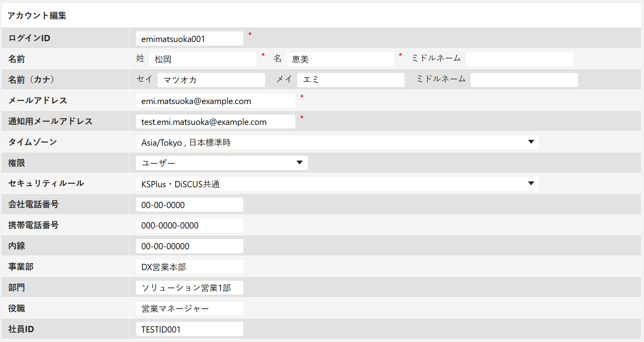This screenshot has height=342, width=644.
Task: Select the 事業部 field DX営業本部
Action: pyautogui.click(x=190, y=267)
